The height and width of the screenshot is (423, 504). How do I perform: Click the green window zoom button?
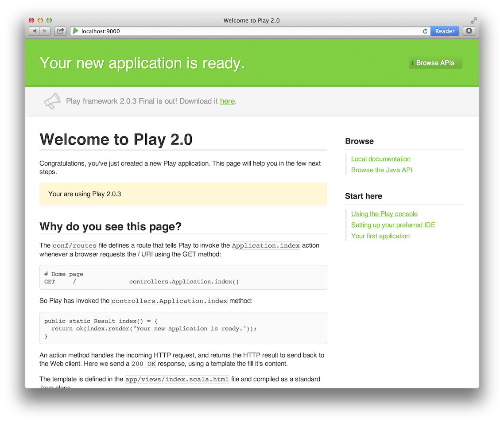[x=49, y=20]
